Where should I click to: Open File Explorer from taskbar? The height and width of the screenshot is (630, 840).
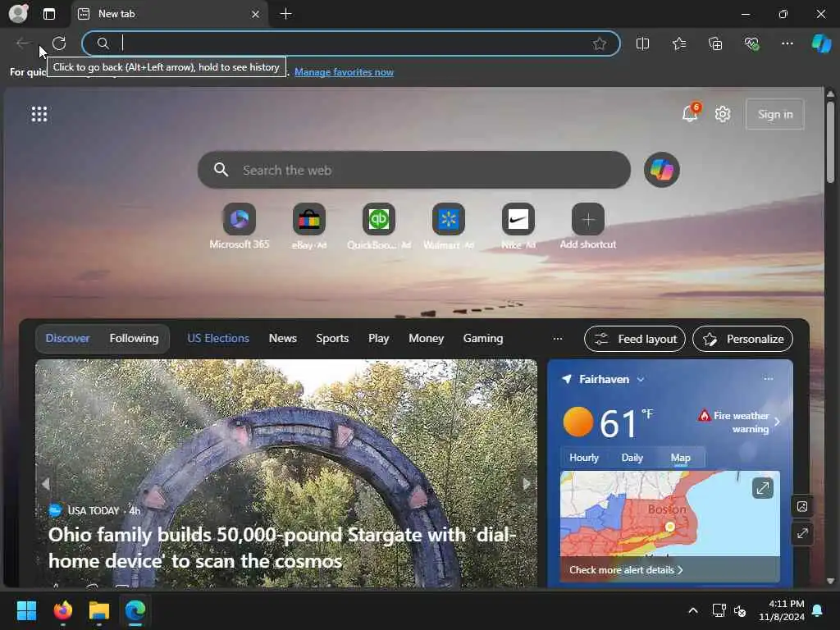99,610
